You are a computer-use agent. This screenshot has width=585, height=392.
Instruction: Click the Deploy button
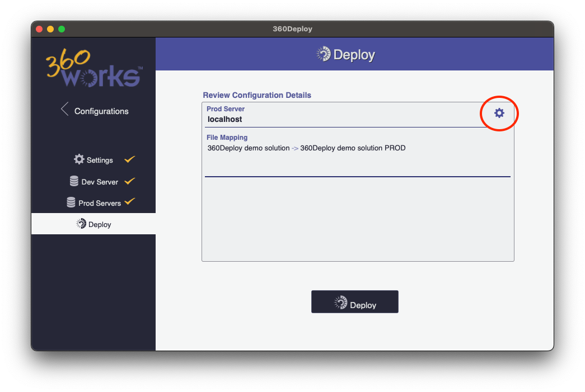pyautogui.click(x=354, y=302)
